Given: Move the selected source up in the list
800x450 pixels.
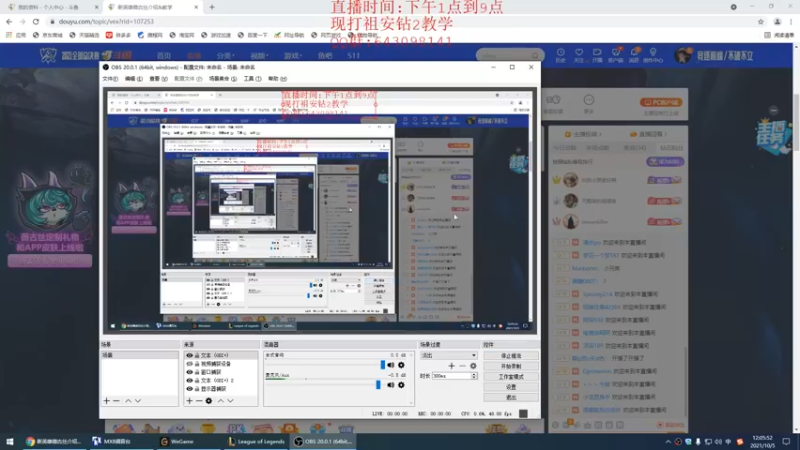Looking at the screenshot, I should pyautogui.click(x=221, y=401).
